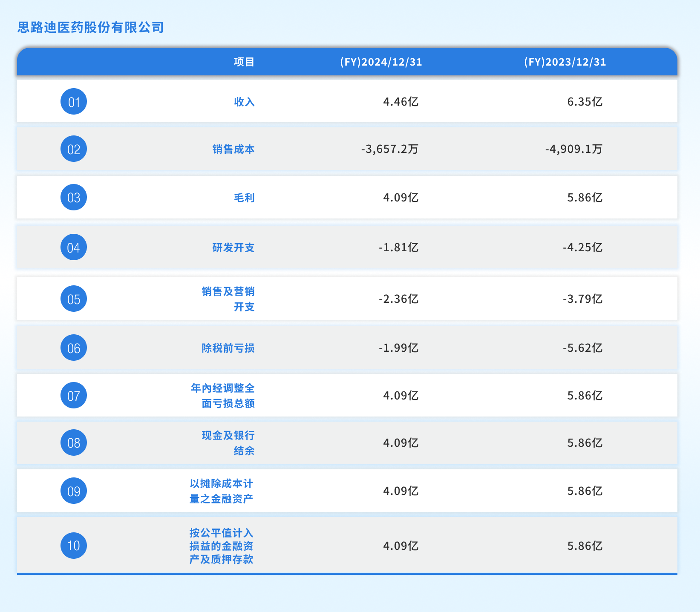Click the 6.35亿 revenue value
Image resolution: width=700 pixels, height=612 pixels.
[585, 102]
